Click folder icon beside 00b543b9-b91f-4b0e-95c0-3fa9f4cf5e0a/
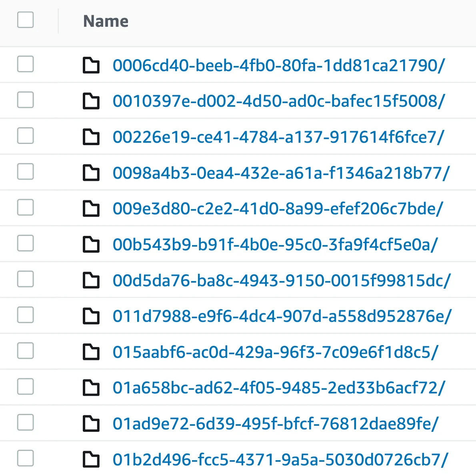The width and height of the screenshot is (476, 475). 91,244
